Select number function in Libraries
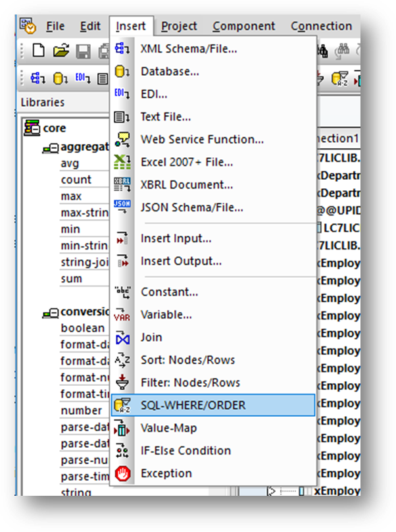 [82, 411]
